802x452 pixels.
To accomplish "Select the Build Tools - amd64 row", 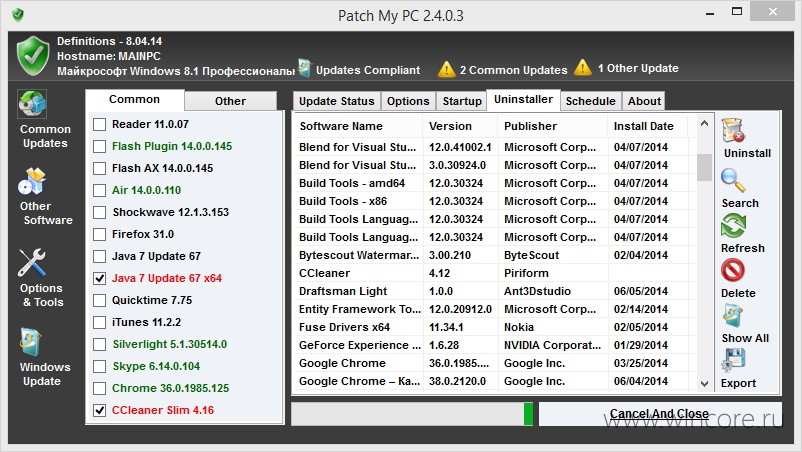I will coord(495,183).
